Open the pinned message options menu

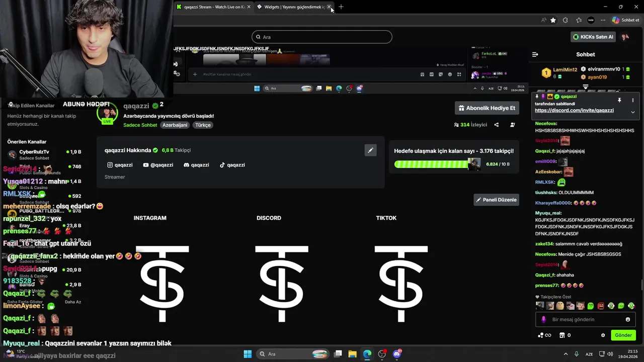[x=633, y=101]
